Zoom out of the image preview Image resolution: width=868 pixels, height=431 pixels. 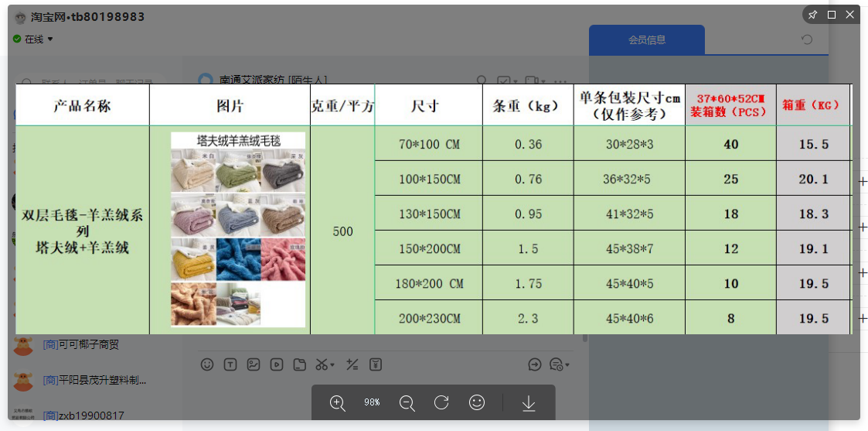coord(407,402)
